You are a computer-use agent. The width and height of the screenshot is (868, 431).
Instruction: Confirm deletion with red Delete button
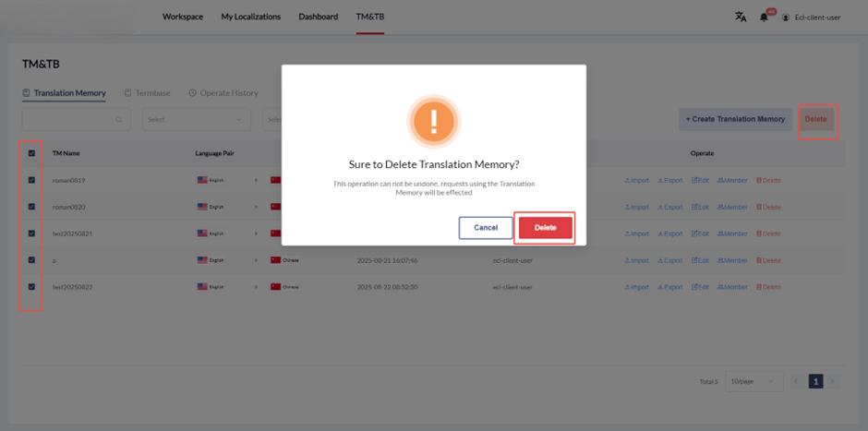click(x=545, y=228)
